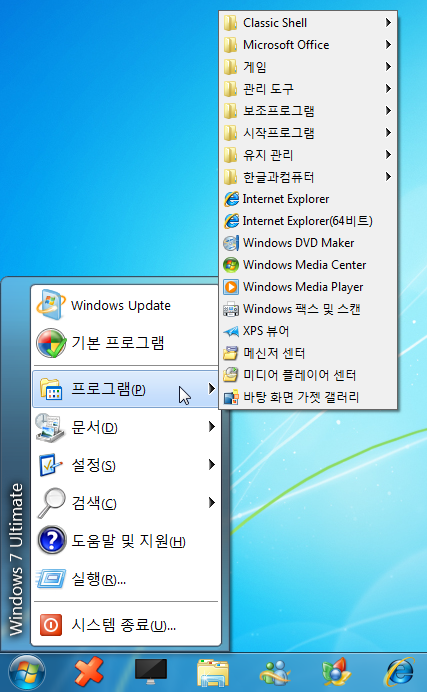This screenshot has height=692, width=427.
Task: Open the 시작프로그램 folder entry
Action: pos(308,132)
